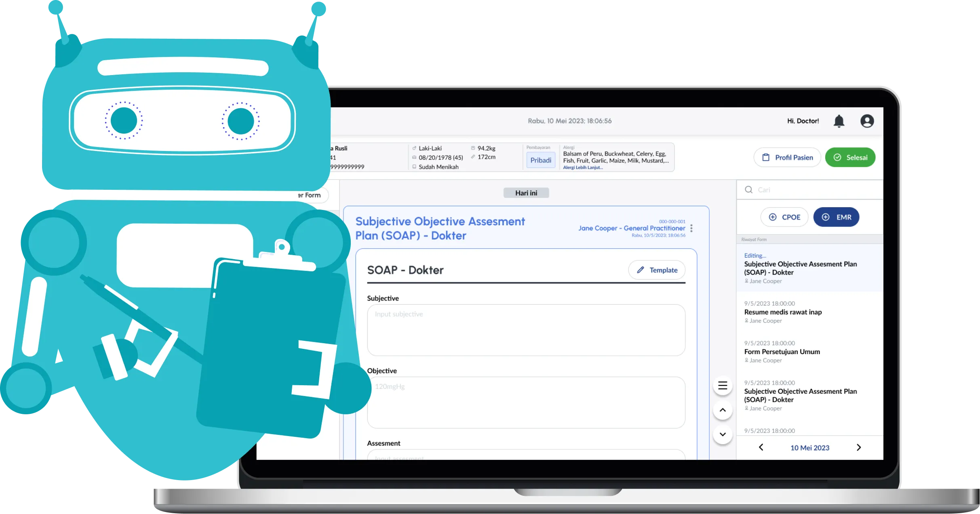Click the previous date navigation chevron
Viewport: 980px width, 514px height.
[762, 447]
